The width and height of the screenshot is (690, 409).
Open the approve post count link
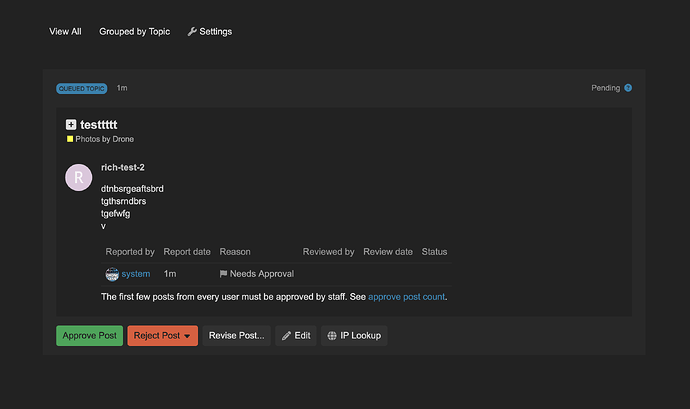point(406,297)
